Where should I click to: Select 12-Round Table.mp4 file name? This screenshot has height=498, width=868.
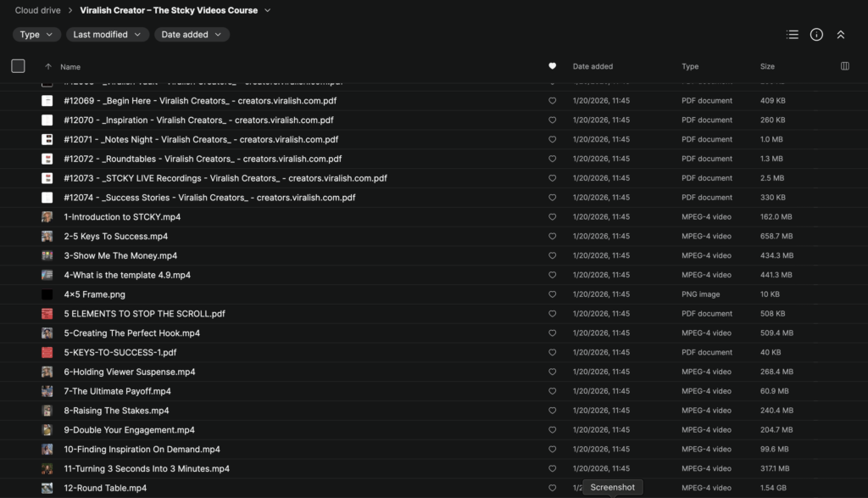[105, 488]
